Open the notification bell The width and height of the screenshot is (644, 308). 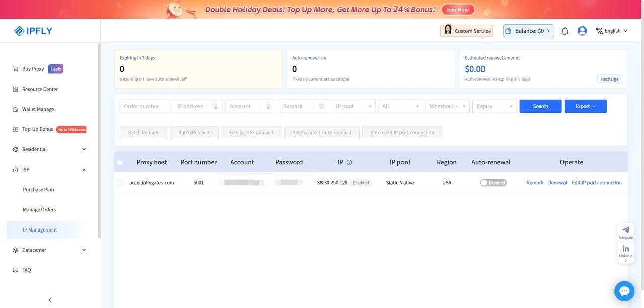coord(565,31)
